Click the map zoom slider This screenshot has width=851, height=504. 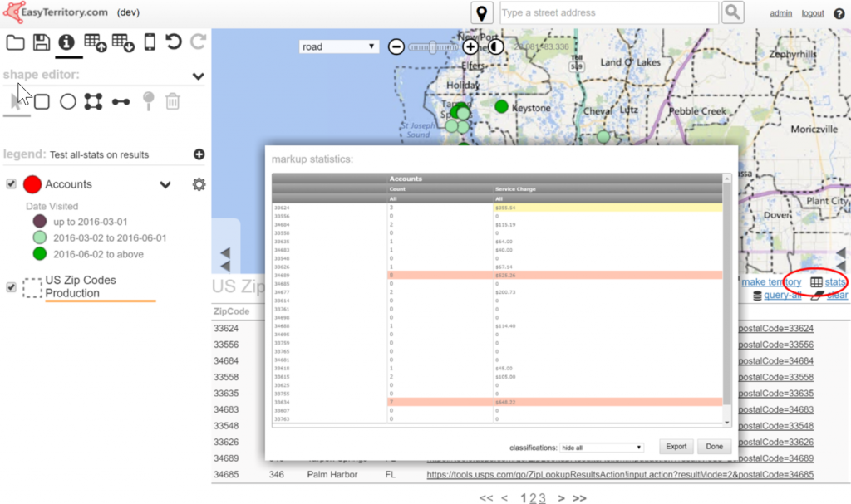coord(433,47)
